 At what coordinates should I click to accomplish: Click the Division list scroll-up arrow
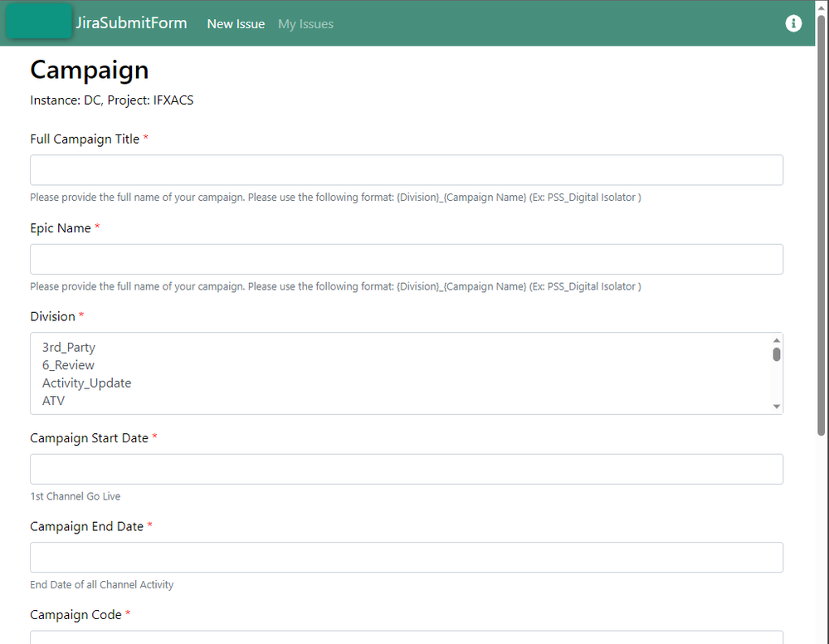pyautogui.click(x=776, y=340)
